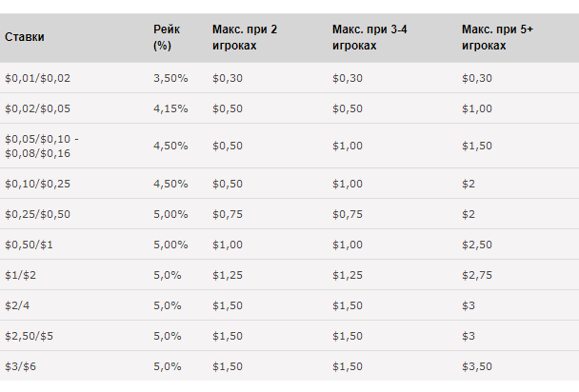This screenshot has width=579, height=392.
Task: Click the $3/$6 stakes cell
Action: 20,366
